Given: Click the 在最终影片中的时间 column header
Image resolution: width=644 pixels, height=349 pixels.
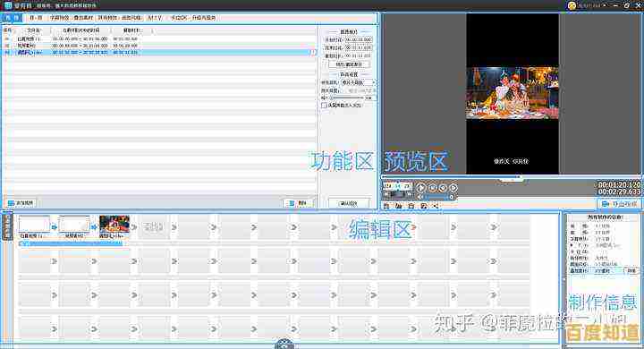Looking at the screenshot, I should pos(80,30).
